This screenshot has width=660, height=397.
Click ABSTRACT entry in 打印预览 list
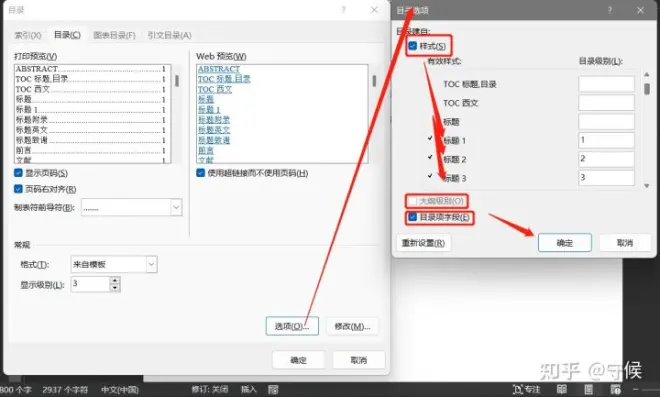(x=90, y=69)
